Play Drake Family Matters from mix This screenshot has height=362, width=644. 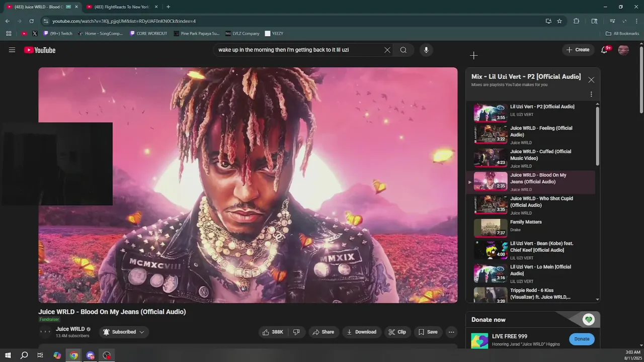point(530,228)
